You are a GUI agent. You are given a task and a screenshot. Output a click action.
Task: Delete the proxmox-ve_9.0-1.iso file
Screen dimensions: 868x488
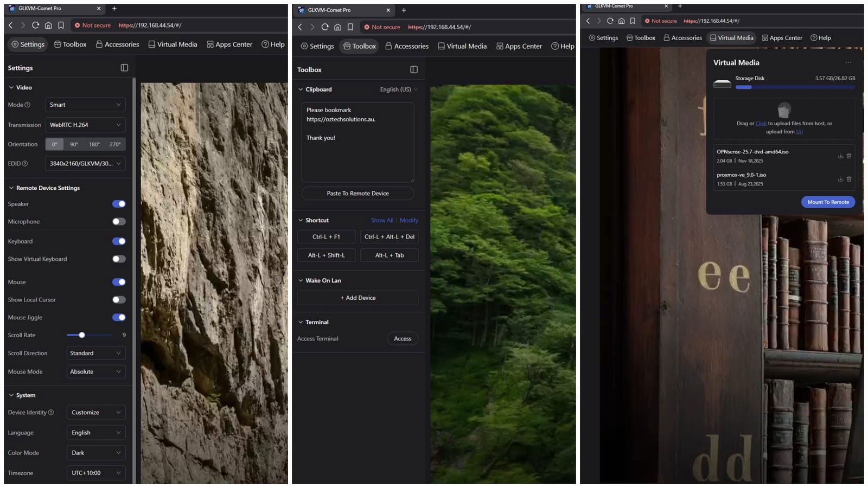[x=849, y=179]
